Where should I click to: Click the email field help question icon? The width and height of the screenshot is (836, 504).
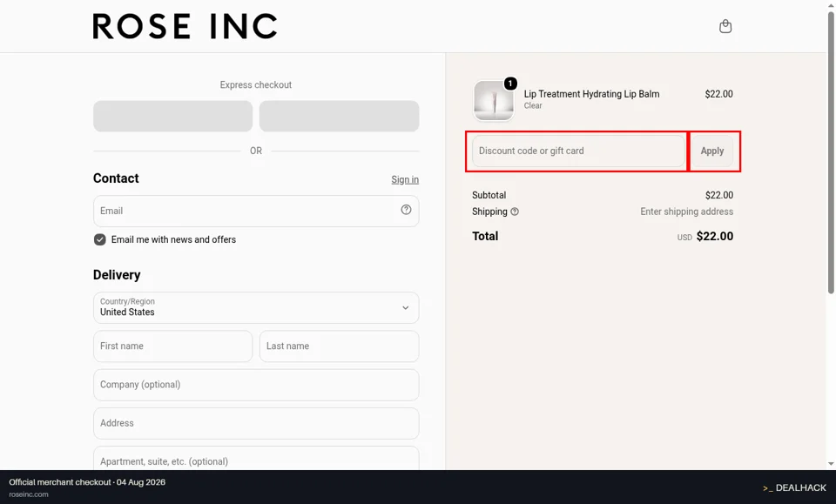tap(406, 210)
